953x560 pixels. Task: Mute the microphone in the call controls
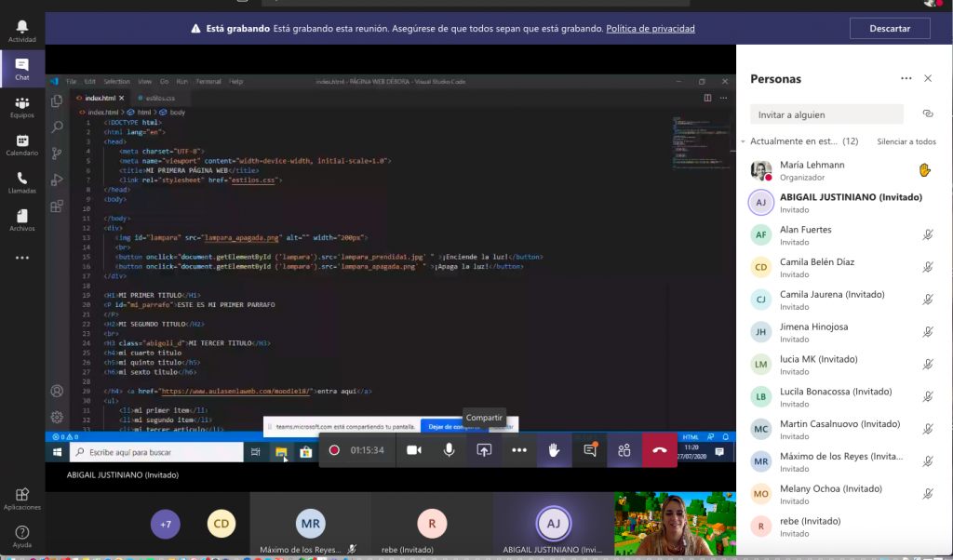449,450
